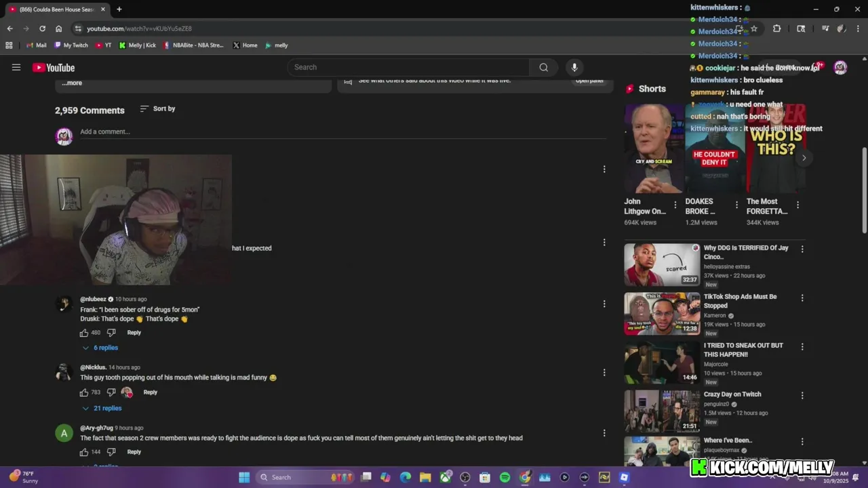Screen dimensions: 868x488
Task: Dislike the @Nicklus. comment
Action: (x=111, y=392)
